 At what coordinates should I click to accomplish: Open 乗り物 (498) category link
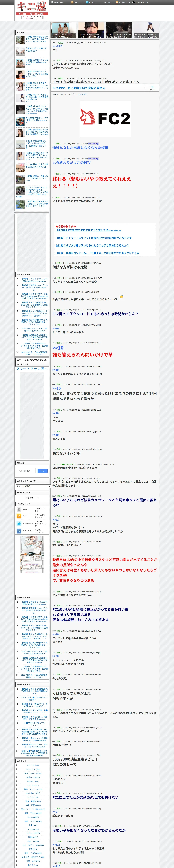[33, 865]
